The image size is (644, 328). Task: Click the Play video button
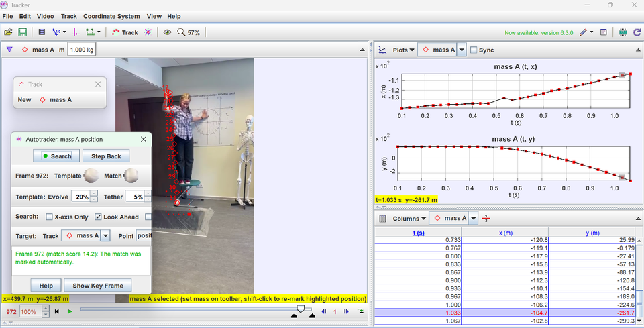click(70, 311)
